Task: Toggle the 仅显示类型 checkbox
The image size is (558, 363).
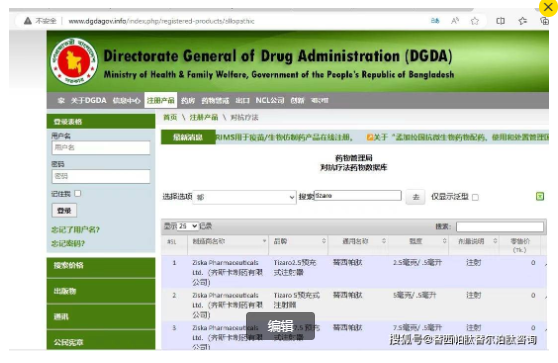Action: [x=475, y=197]
